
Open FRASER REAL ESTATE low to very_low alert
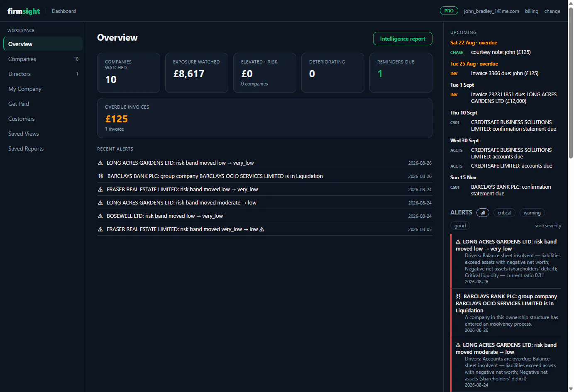click(265, 190)
